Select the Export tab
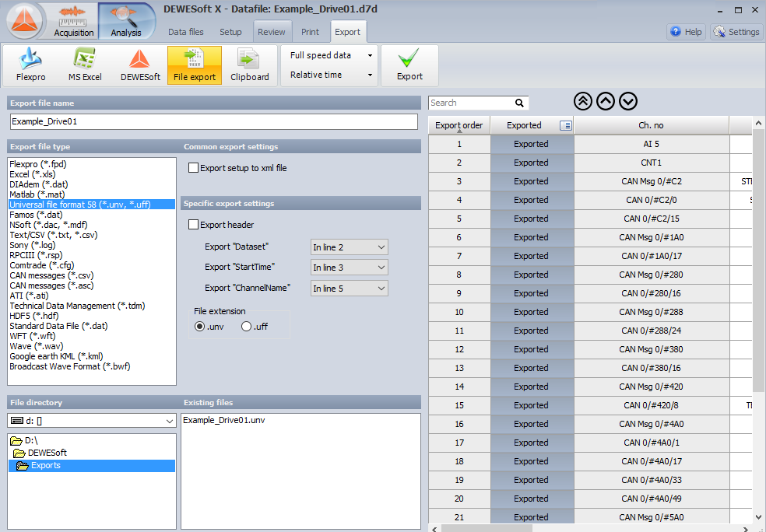 [348, 32]
